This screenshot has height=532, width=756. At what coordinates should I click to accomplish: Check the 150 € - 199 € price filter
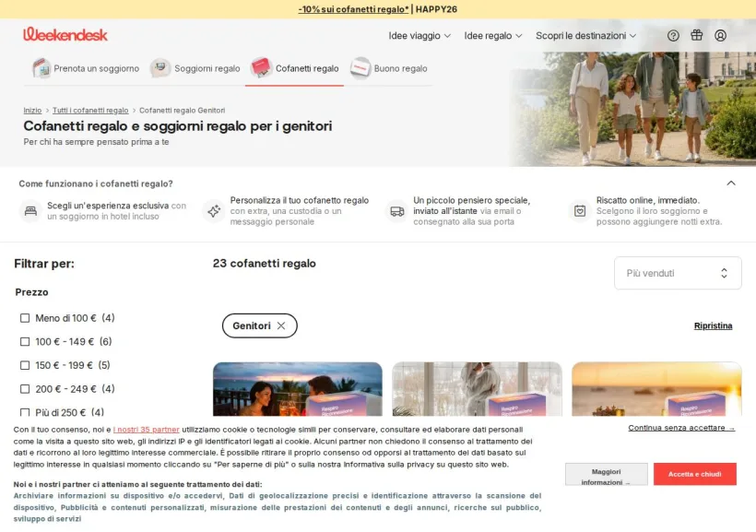(25, 365)
